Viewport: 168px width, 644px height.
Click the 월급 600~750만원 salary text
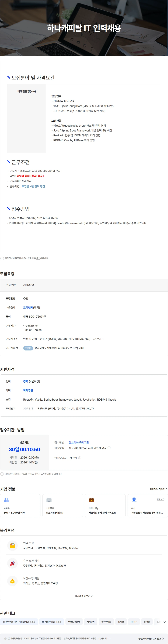(x=34, y=317)
